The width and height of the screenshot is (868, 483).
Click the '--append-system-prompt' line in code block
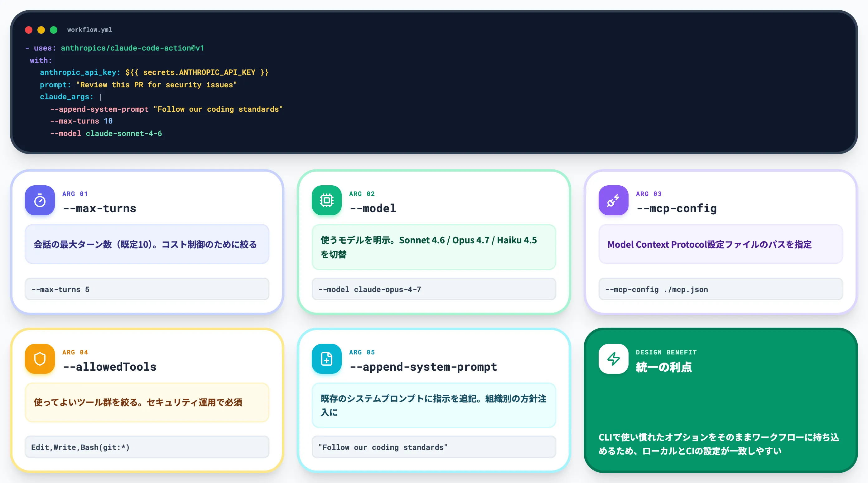(x=166, y=109)
